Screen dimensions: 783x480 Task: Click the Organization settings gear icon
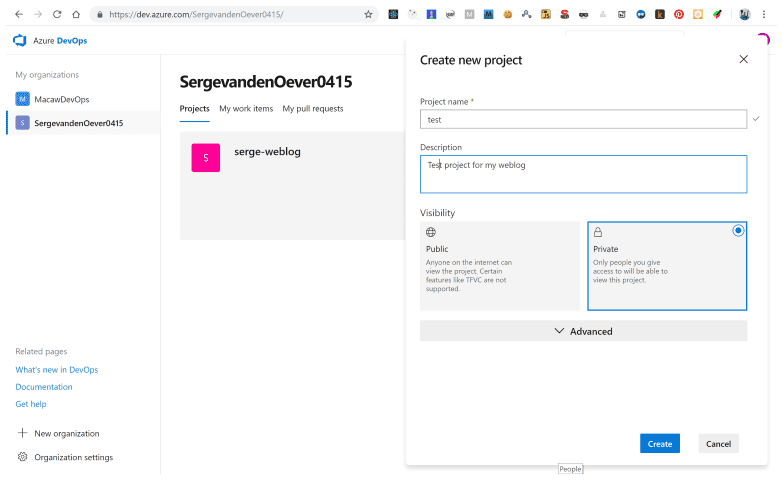[x=22, y=457]
